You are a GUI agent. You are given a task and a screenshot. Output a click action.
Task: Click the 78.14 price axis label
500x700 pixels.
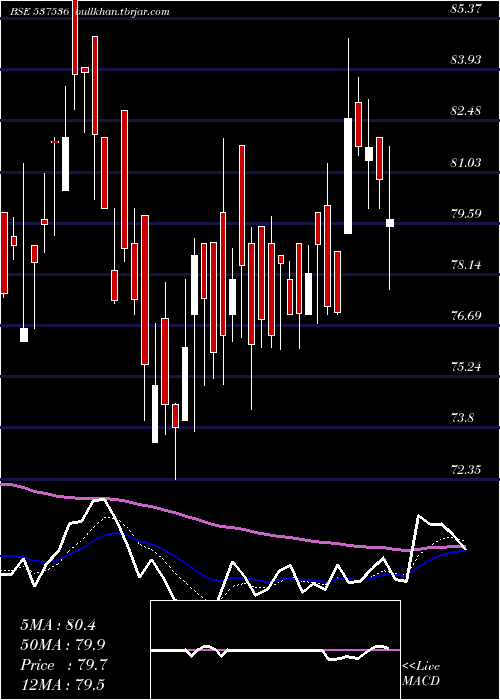pyautogui.click(x=466, y=265)
